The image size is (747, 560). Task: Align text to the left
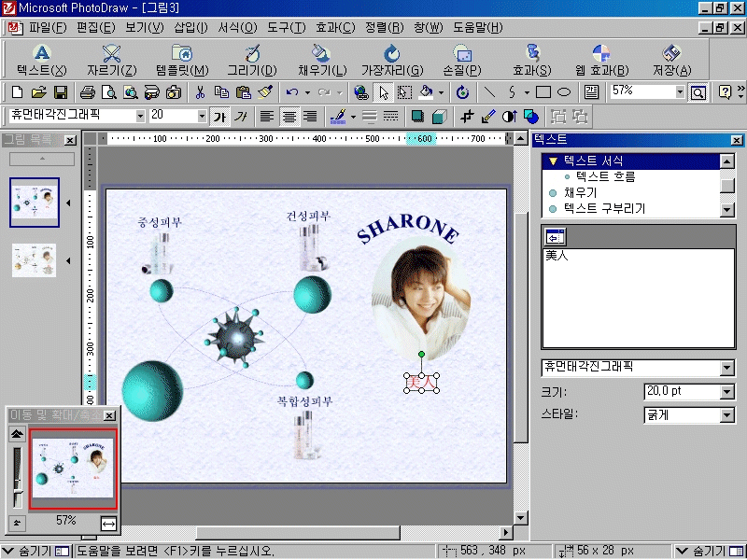pyautogui.click(x=267, y=116)
